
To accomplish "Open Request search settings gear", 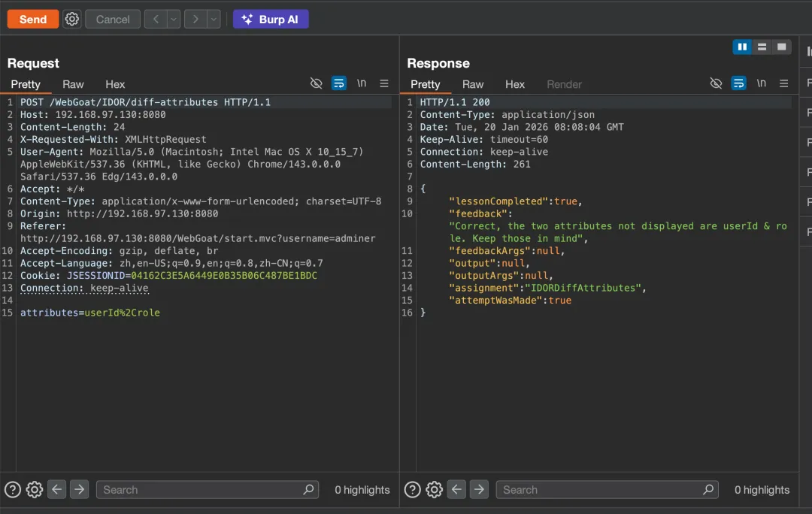I will [34, 489].
